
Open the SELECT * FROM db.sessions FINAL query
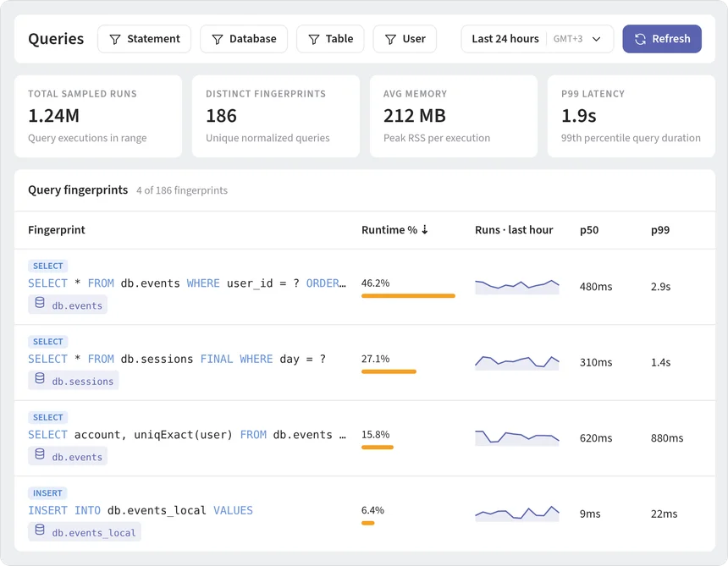177,359
